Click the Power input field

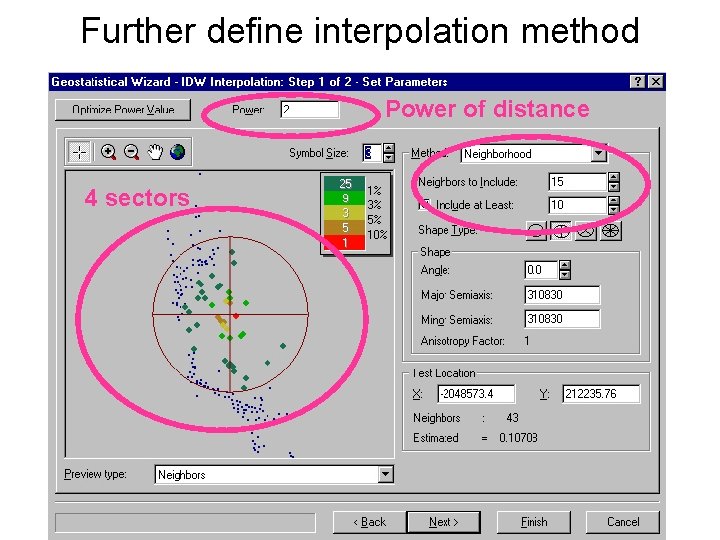pyautogui.click(x=310, y=110)
